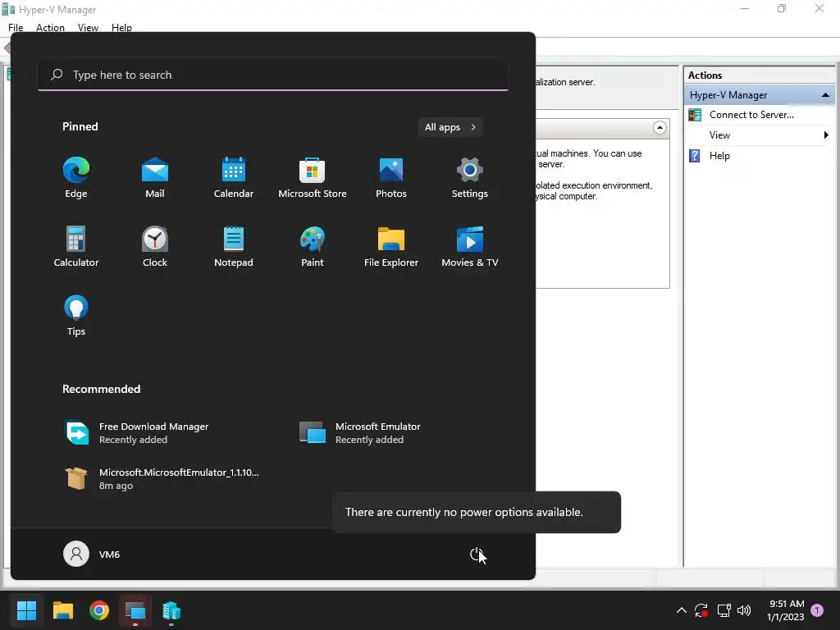The image size is (840, 630).
Task: Open Movies & TV app
Action: click(470, 246)
